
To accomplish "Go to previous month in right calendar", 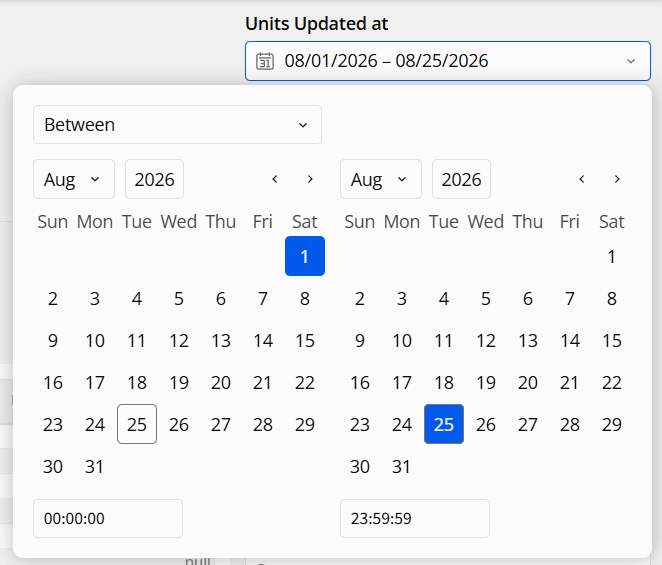I will coord(582,179).
